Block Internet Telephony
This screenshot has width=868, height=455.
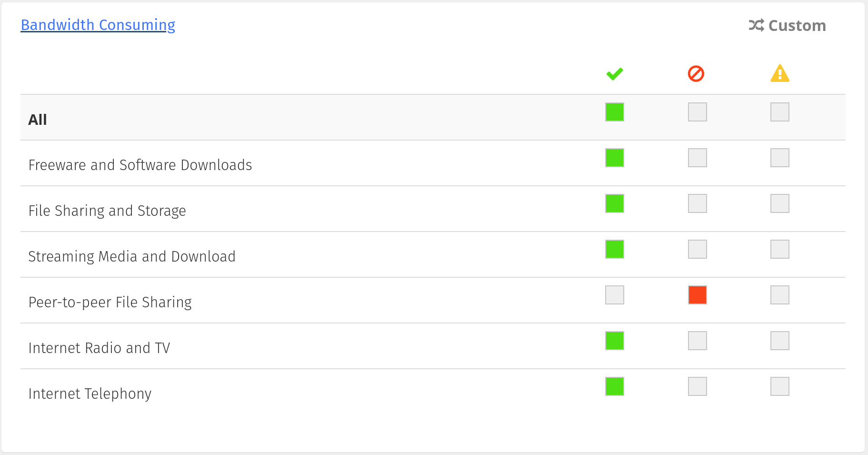[x=698, y=386]
